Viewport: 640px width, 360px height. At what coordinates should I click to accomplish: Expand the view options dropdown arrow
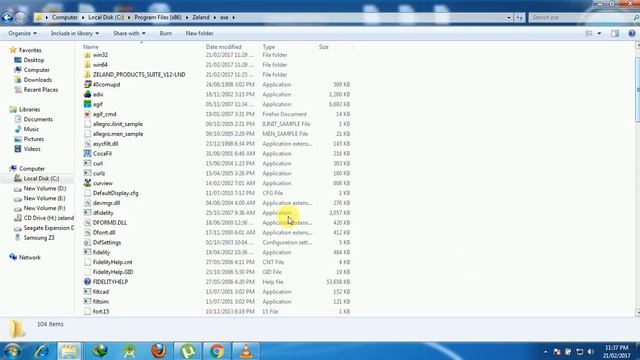pos(599,33)
